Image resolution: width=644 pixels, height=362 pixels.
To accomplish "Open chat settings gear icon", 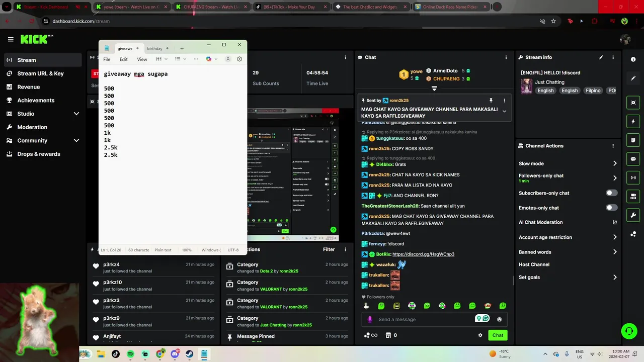I will click(x=480, y=335).
